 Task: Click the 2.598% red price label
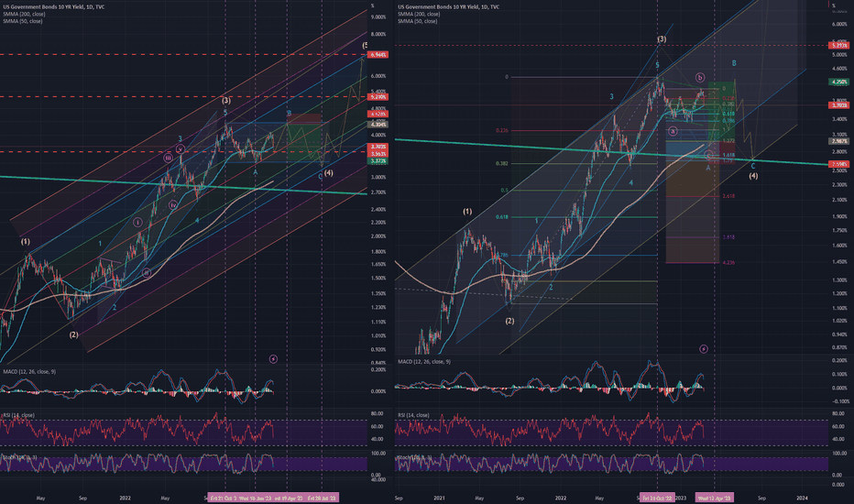[x=839, y=164]
